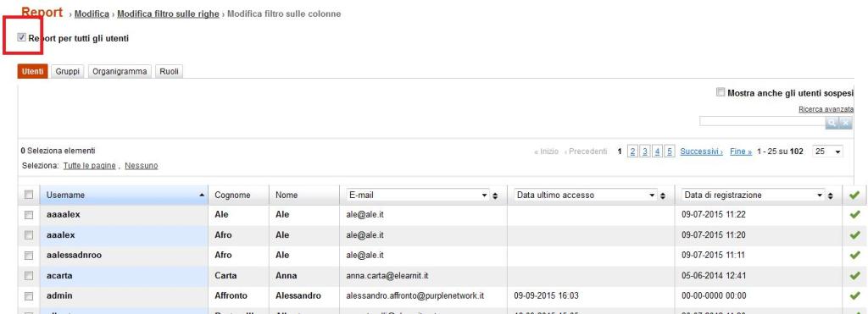
Task: Click username aaalex cell
Action: [124, 235]
